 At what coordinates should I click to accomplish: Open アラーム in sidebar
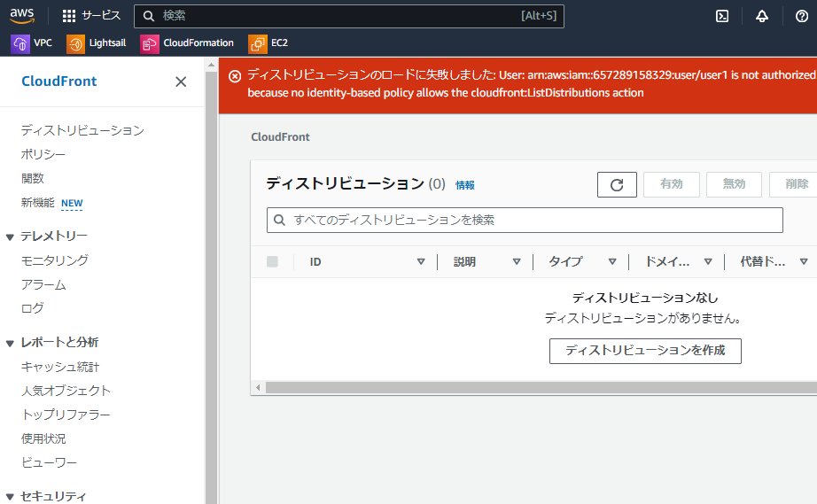click(x=43, y=284)
